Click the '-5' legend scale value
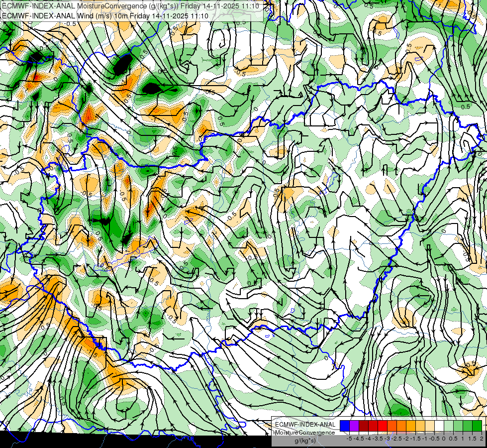The image size is (487, 448). pyautogui.click(x=349, y=439)
